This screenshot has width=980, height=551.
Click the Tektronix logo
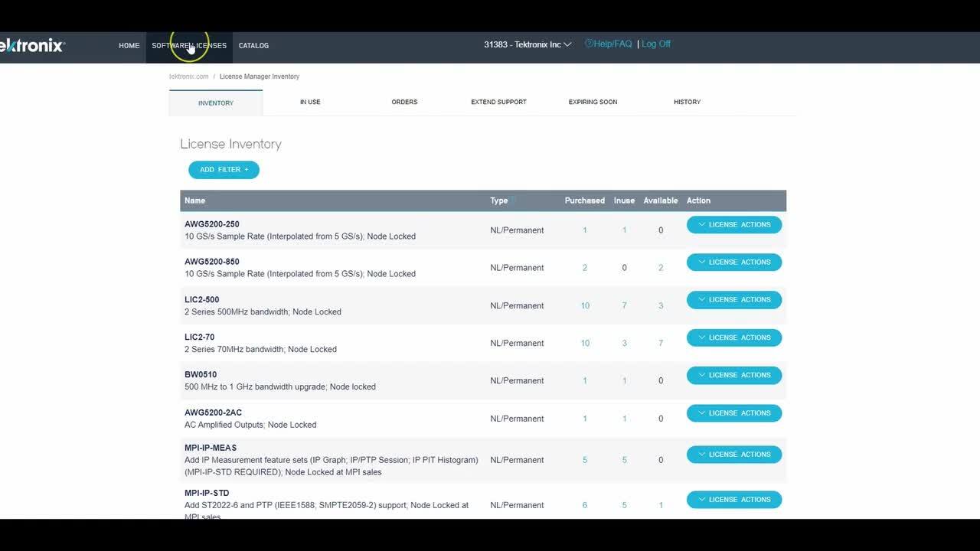click(x=32, y=45)
